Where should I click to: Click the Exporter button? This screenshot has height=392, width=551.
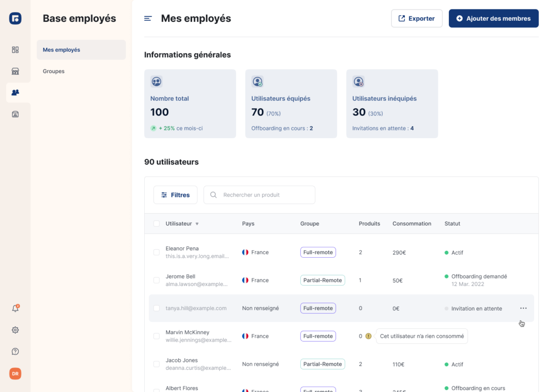pyautogui.click(x=416, y=18)
